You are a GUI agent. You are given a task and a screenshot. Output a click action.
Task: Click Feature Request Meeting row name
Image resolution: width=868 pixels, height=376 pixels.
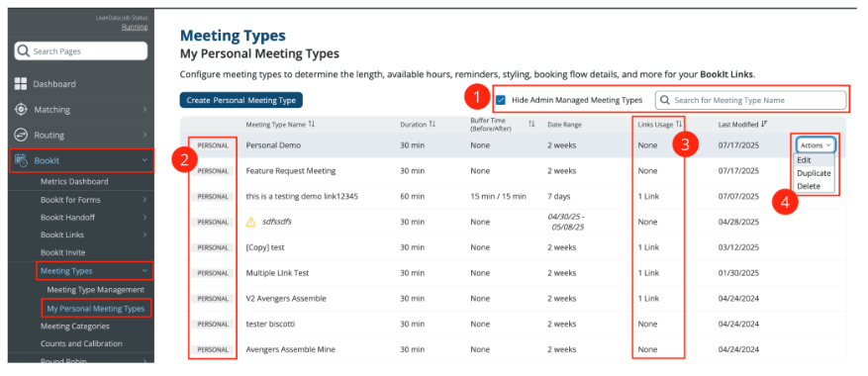tap(291, 171)
